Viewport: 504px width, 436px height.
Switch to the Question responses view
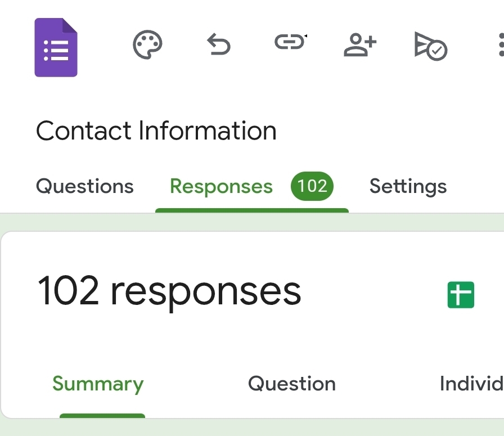(292, 384)
